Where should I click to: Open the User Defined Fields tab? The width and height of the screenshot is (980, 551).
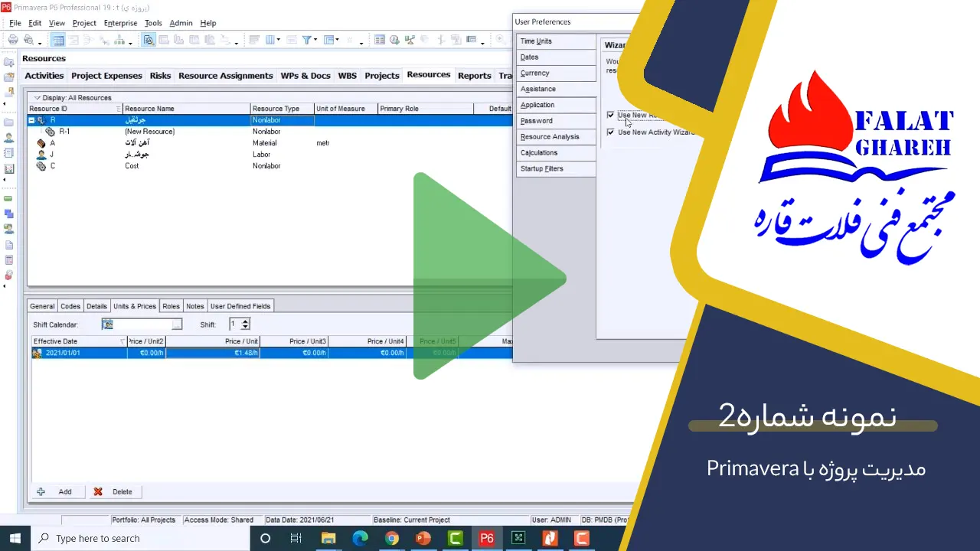click(240, 306)
